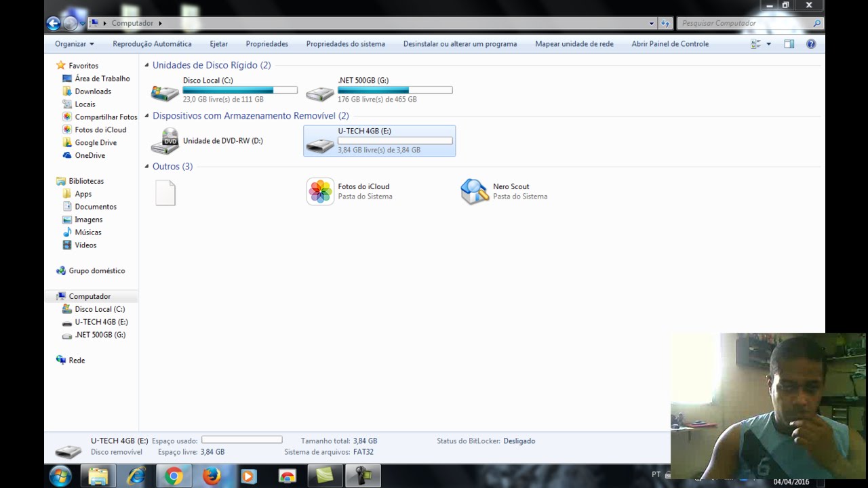Click the arrow after Computador in address bar
This screenshot has height=488, width=868.
pos(160,23)
